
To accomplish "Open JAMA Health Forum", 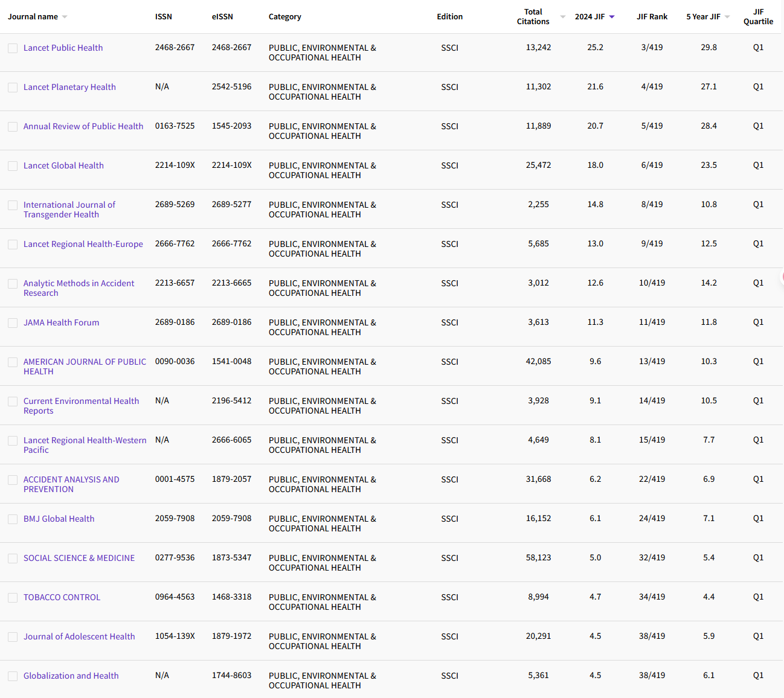I will (61, 322).
